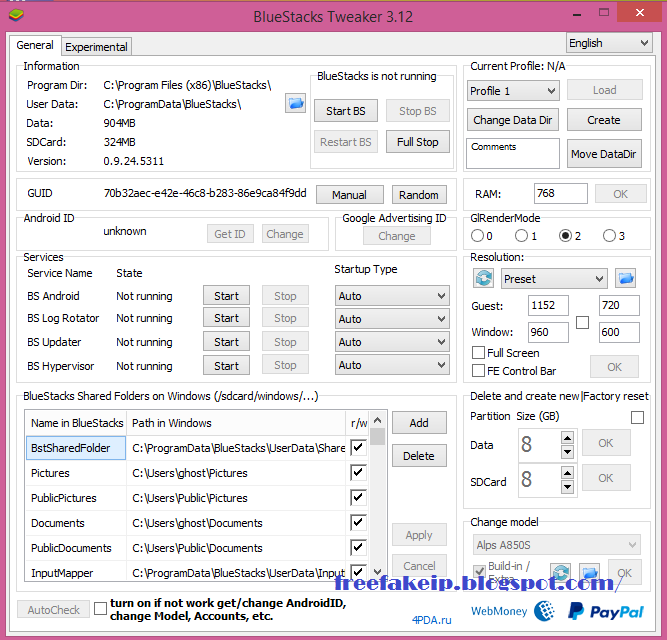
Task: Toggle r/w checkbox for PublicDocuments row
Action: 358,548
